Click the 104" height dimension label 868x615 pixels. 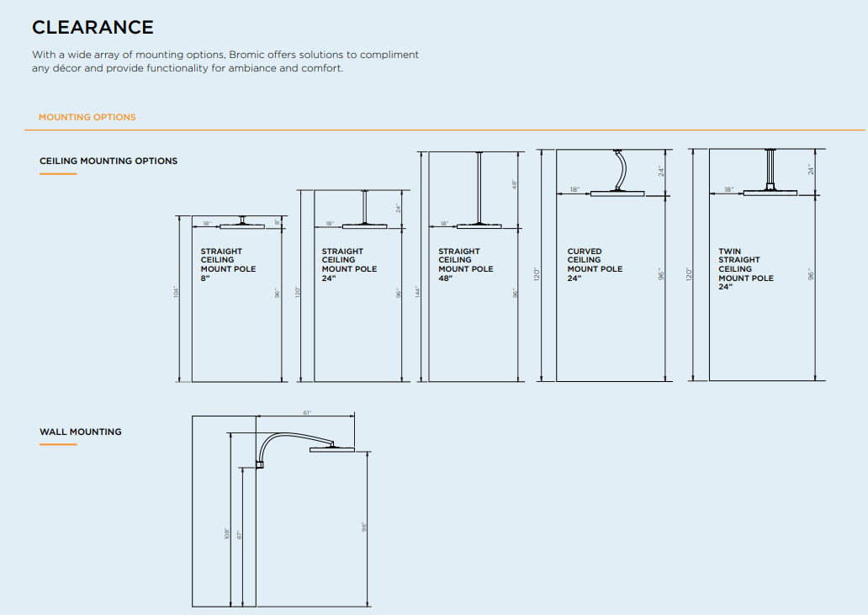[x=177, y=291]
